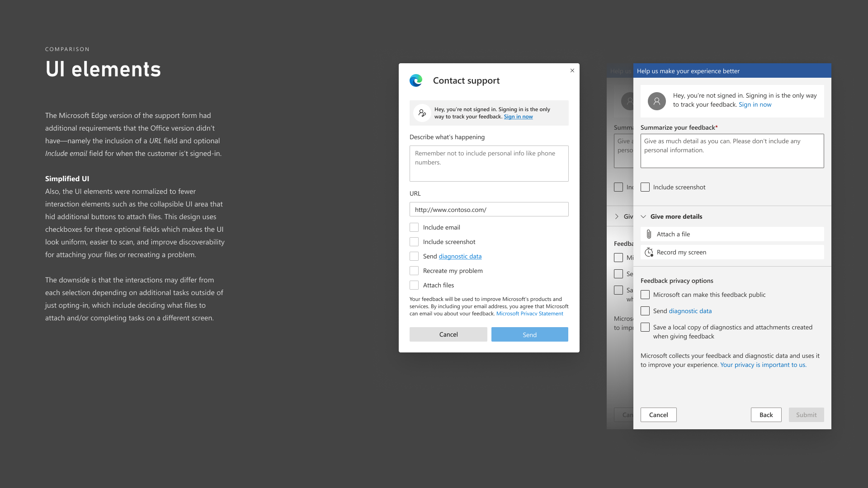
Task: Tick Send diagnostic data in Contact support
Action: coord(414,256)
